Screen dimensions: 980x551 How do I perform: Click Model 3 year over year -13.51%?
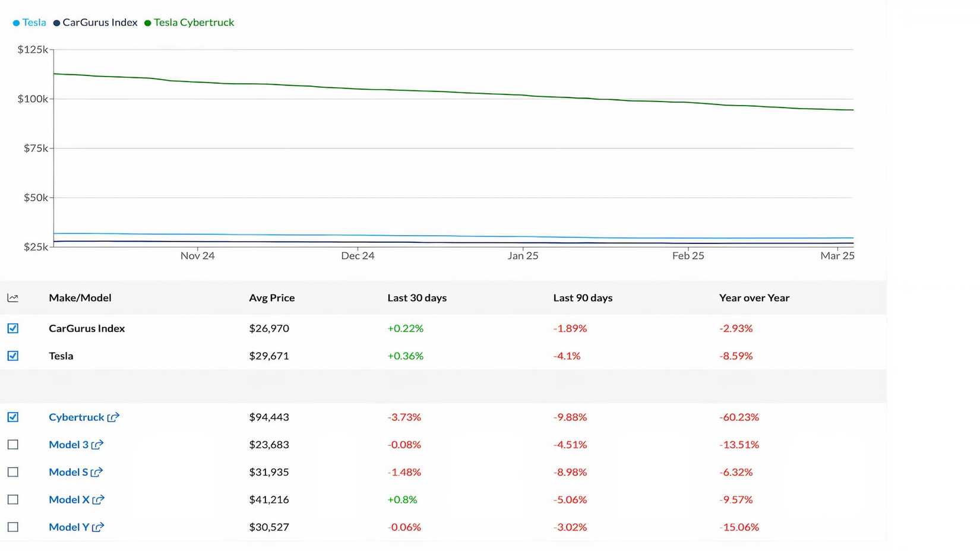739,445
